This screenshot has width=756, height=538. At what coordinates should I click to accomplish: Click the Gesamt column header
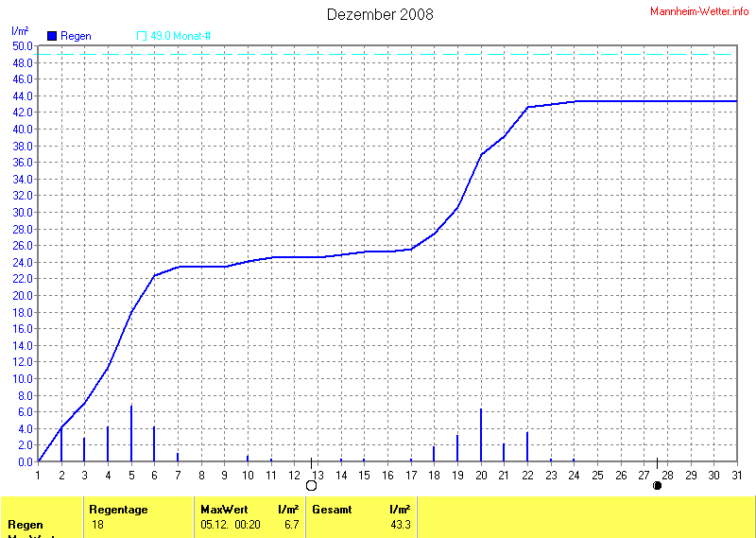click(332, 510)
